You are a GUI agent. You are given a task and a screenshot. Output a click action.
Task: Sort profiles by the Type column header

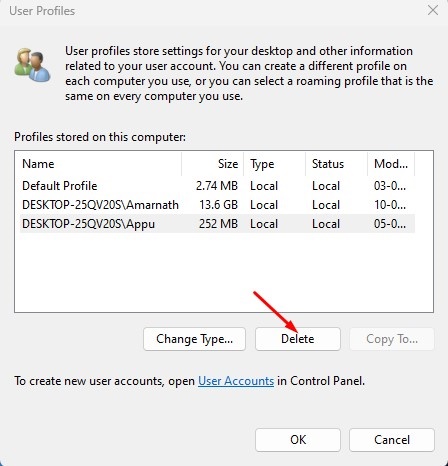point(274,164)
